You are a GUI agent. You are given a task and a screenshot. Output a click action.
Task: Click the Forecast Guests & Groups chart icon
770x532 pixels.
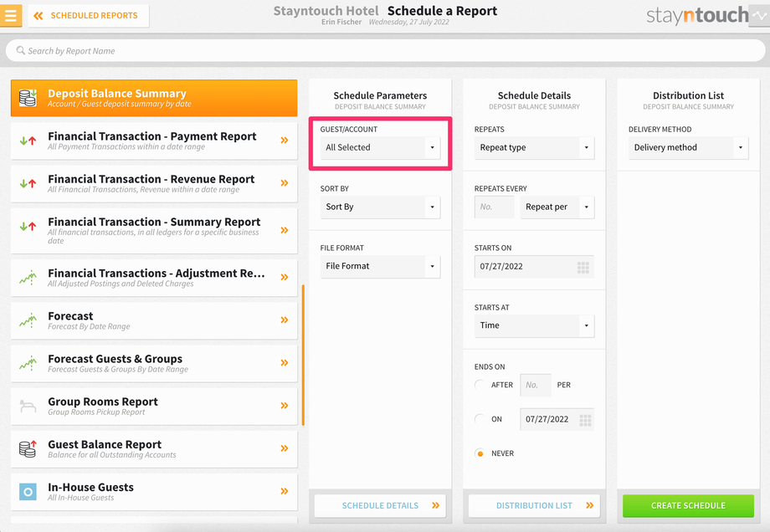(x=28, y=363)
